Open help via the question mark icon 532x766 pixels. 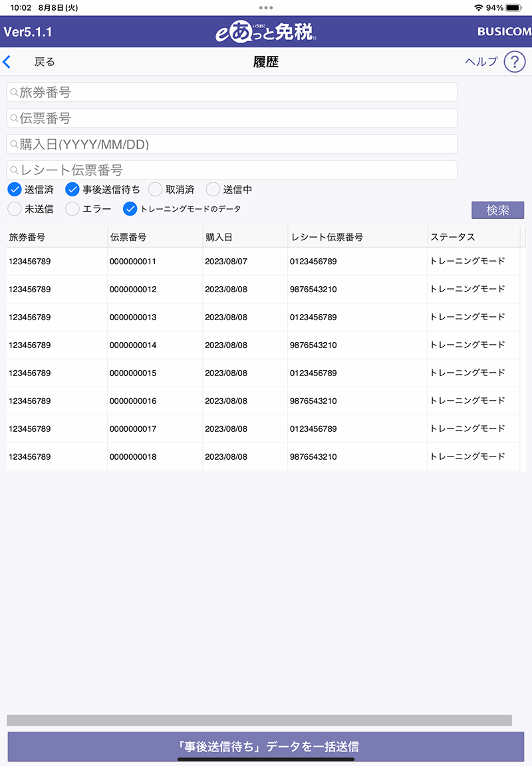(x=514, y=62)
